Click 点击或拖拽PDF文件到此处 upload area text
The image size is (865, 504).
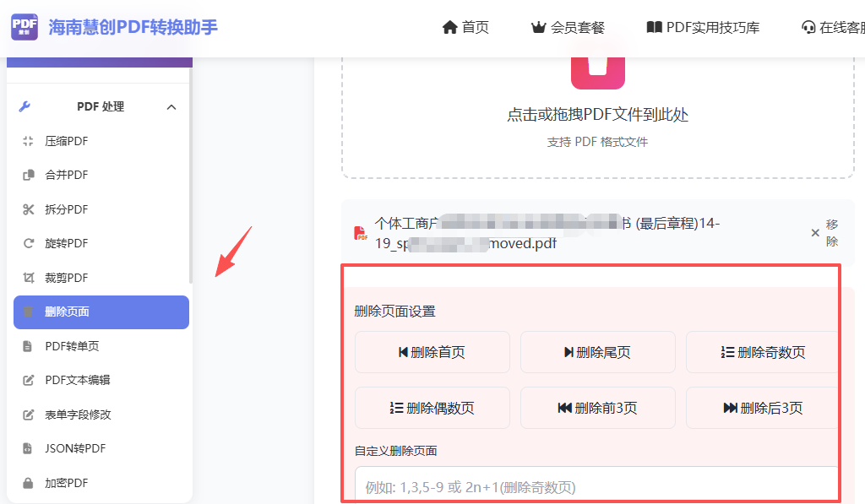point(597,115)
